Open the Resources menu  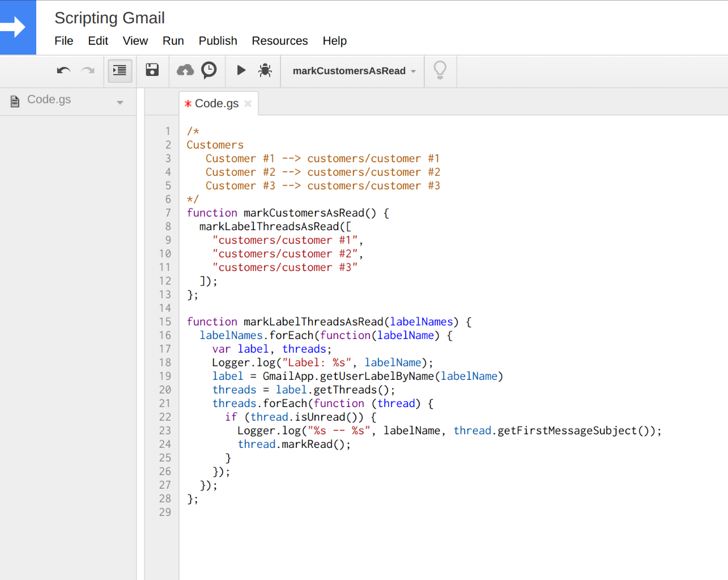(280, 41)
